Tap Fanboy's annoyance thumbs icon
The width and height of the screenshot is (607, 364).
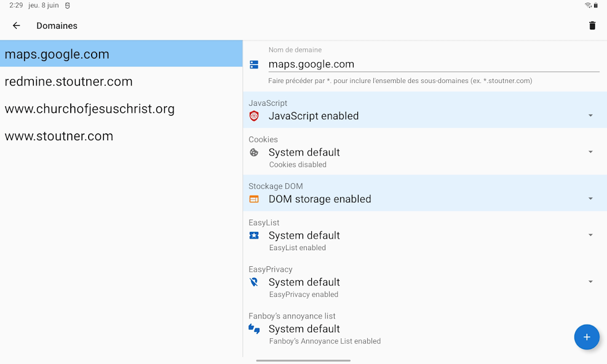(x=254, y=329)
